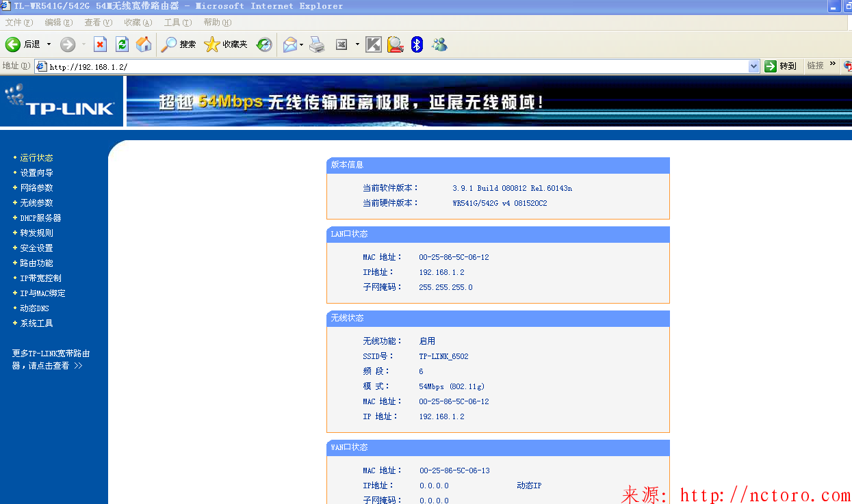Screen dimensions: 852x504
Task: Click the 动态IP text in WAN status
Action: [529, 486]
